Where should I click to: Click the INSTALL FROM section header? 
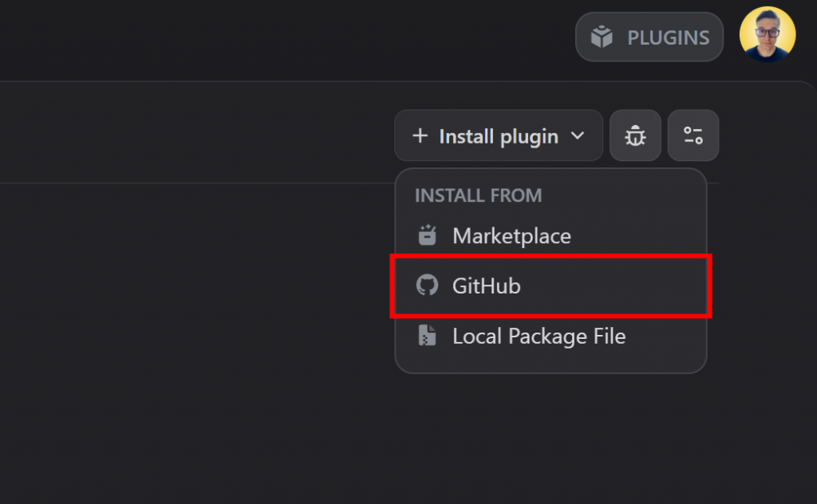[478, 195]
